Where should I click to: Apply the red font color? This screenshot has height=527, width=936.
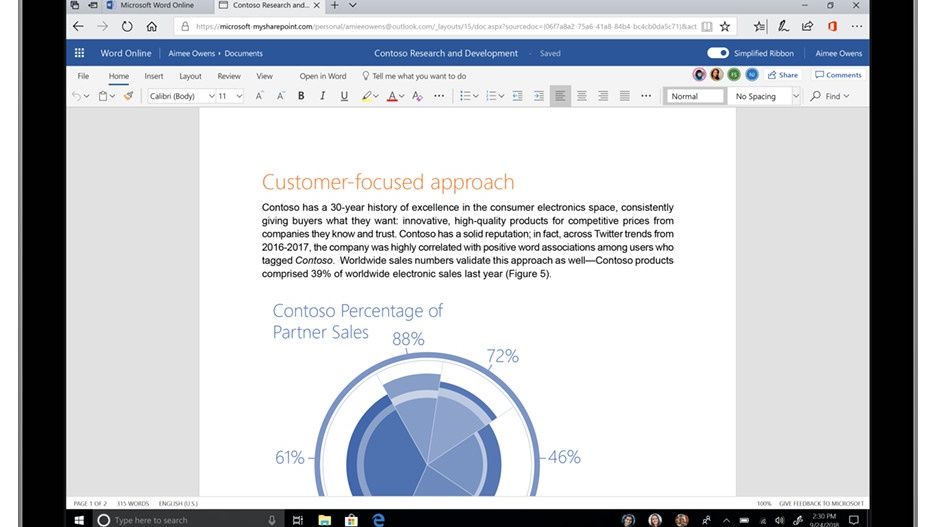click(x=392, y=96)
